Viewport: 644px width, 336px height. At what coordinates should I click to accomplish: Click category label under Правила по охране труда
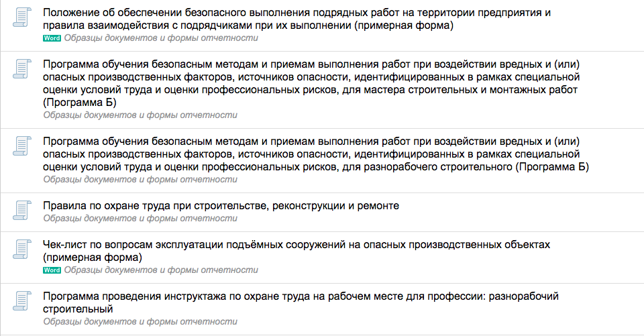(x=140, y=219)
